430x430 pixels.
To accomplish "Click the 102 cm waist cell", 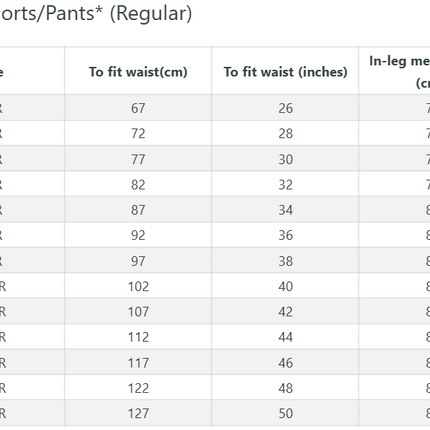I will pyautogui.click(x=138, y=286).
